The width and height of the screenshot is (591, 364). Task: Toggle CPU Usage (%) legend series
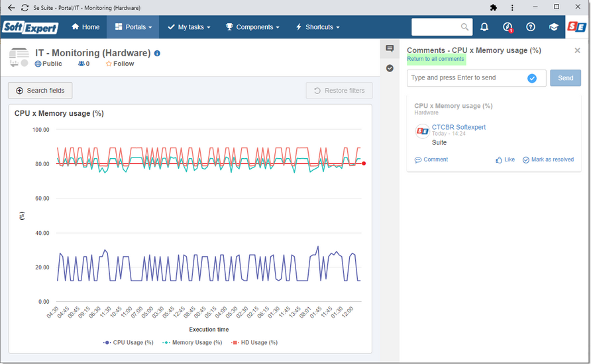point(129,343)
